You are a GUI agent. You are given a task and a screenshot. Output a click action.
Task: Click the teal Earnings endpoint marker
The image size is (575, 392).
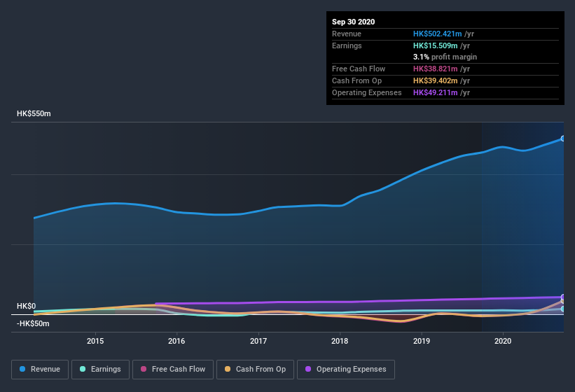point(563,309)
